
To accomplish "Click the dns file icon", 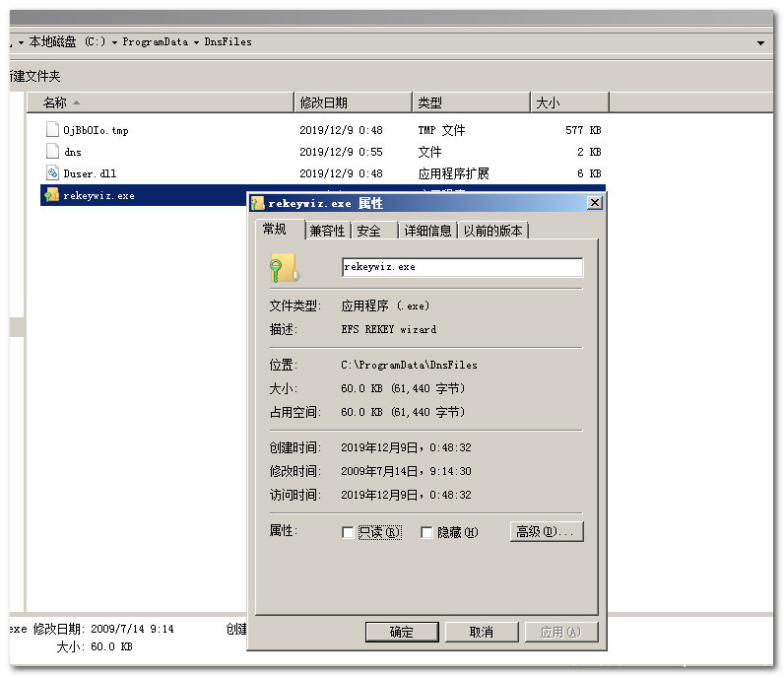I will 52,151.
